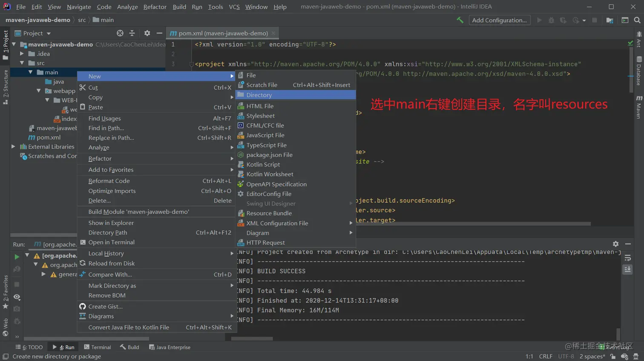644x361 pixels.
Task: Hide the Project panel with minus icon
Action: pyautogui.click(x=159, y=33)
